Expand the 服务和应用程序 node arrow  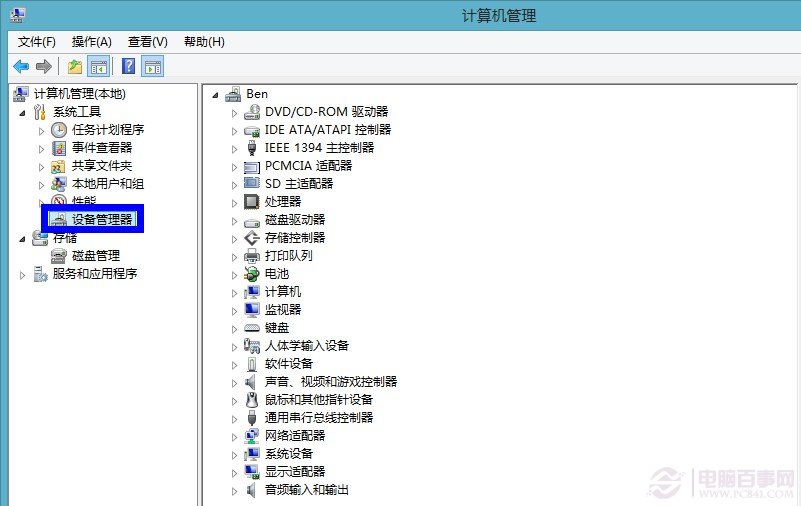point(22,274)
